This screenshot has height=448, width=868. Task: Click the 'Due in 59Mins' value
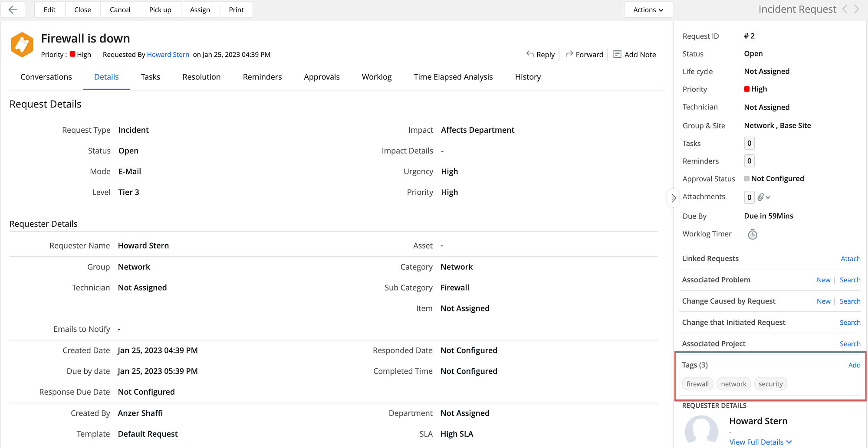pos(769,216)
